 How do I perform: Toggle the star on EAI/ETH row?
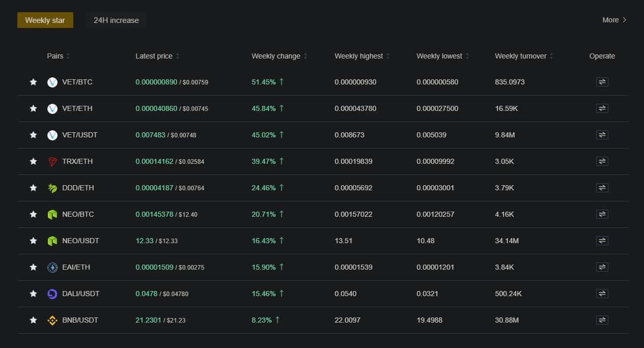33,267
